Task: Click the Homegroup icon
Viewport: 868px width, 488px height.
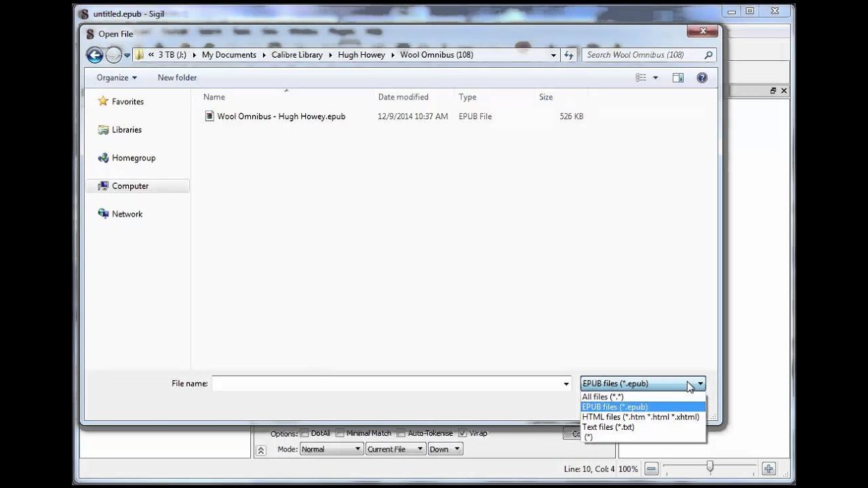Action: 103,158
